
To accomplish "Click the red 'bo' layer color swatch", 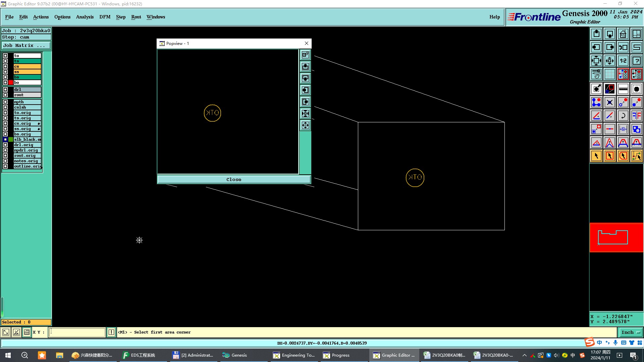I will click(x=11, y=82).
